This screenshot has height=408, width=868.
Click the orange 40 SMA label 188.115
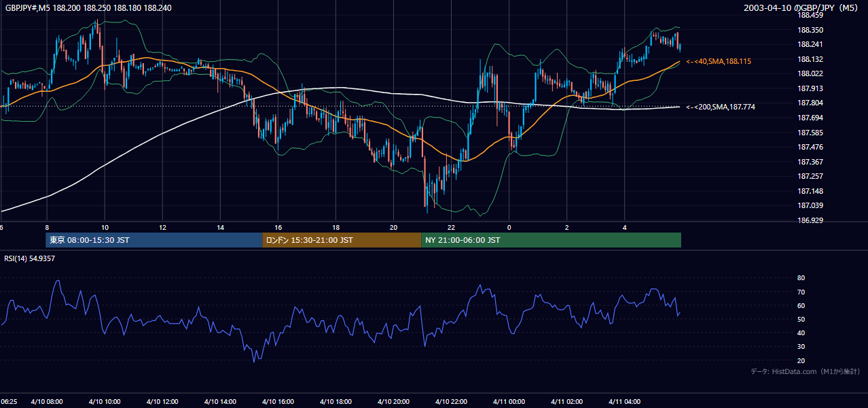click(x=719, y=61)
